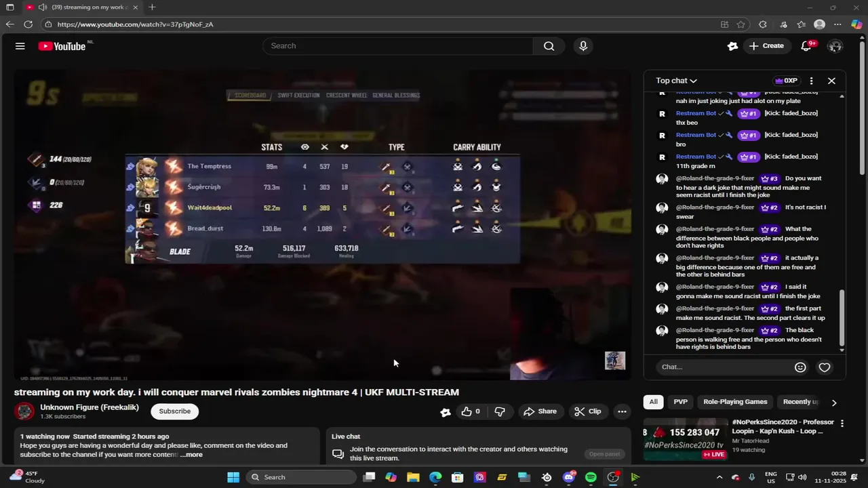This screenshot has height=488, width=868.
Task: Open Unknown Figure (Freekalik) channel link
Action: [x=90, y=407]
